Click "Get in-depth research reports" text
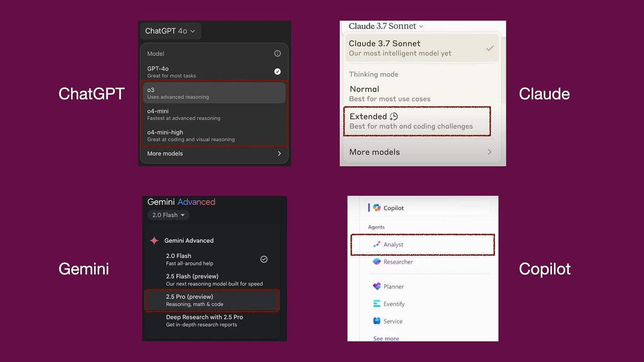The image size is (644, 362). pos(202,324)
